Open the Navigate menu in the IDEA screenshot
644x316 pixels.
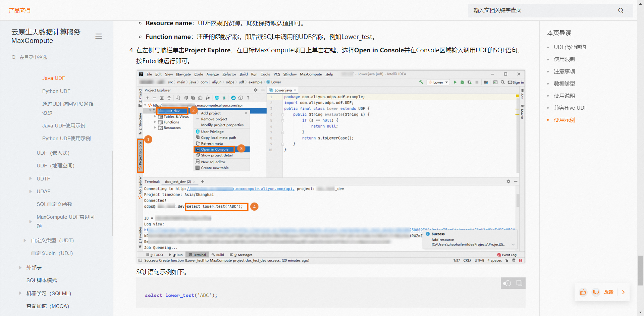[x=183, y=74]
